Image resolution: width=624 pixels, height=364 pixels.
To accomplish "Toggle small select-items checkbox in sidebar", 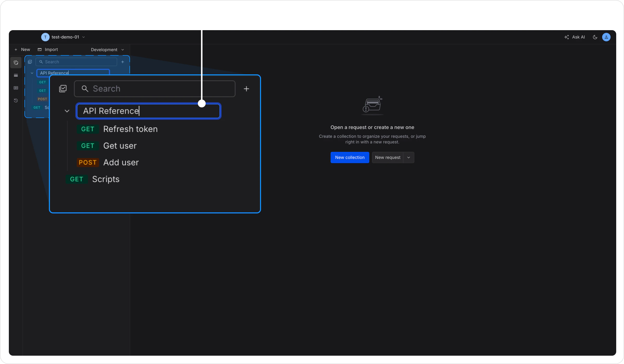I will tap(30, 62).
